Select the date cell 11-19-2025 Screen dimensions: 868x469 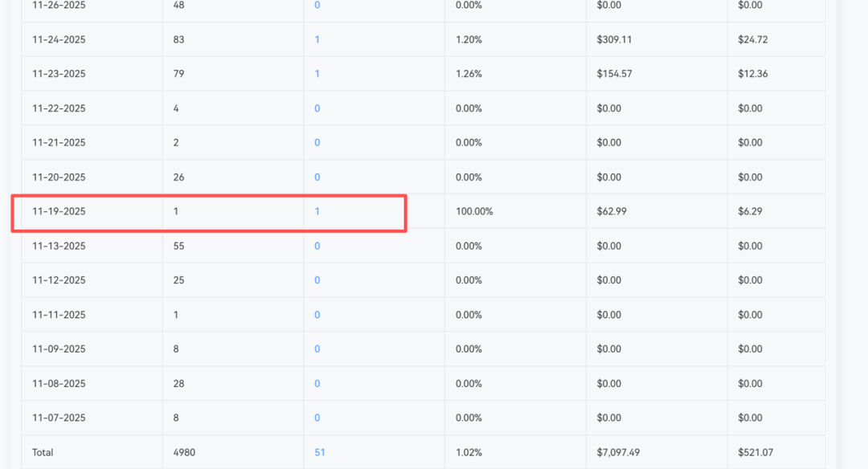(59, 212)
